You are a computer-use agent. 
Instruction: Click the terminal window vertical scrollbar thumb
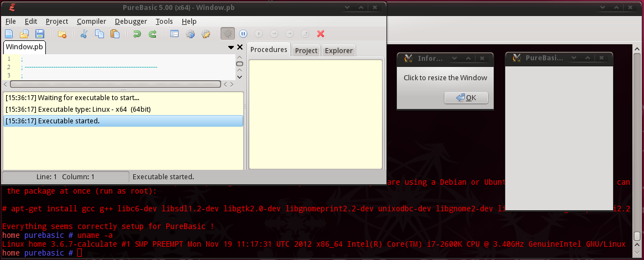[637, 236]
